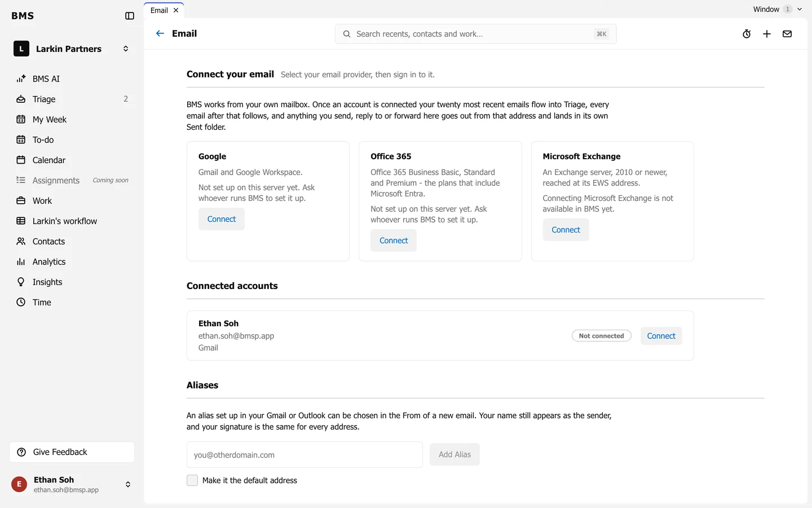Open the Work section
The image size is (812, 508).
tap(72, 201)
